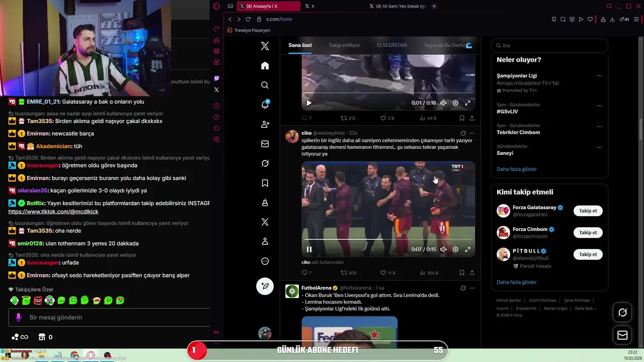This screenshot has width=644, height=362.
Task: Follow Forza Galatasaray with Takip et
Action: pyautogui.click(x=588, y=211)
